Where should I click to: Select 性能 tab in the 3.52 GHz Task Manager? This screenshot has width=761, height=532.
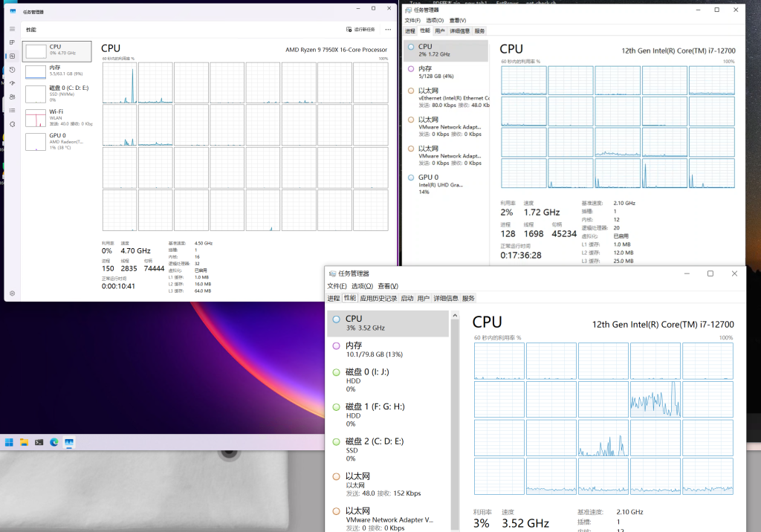350,298
